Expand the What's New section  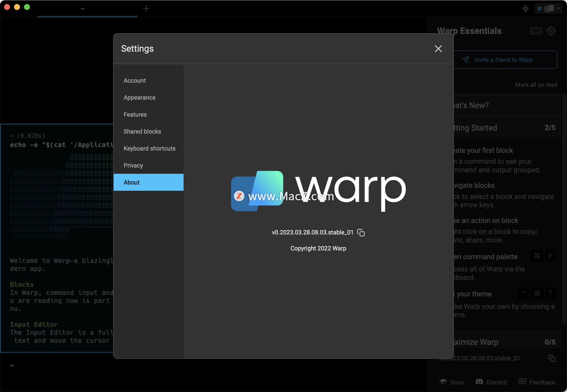tap(507, 105)
